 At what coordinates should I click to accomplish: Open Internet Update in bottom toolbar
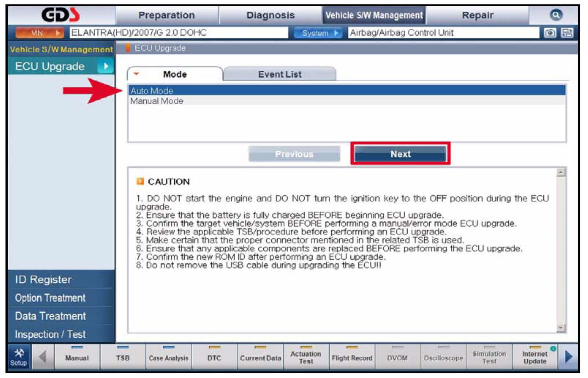tap(535, 357)
